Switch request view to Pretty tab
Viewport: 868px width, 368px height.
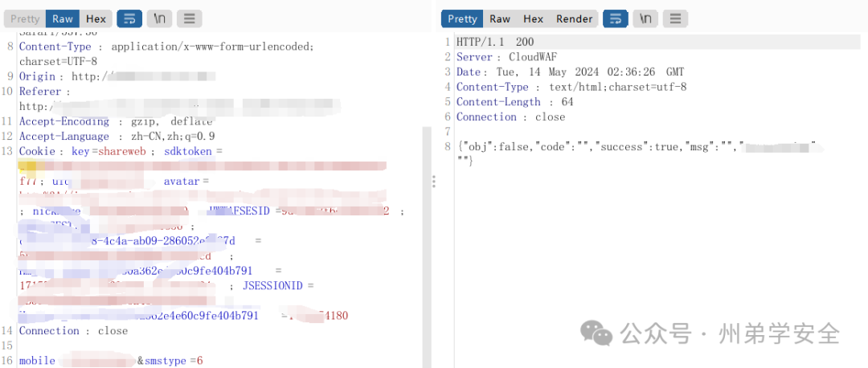pyautogui.click(x=25, y=18)
